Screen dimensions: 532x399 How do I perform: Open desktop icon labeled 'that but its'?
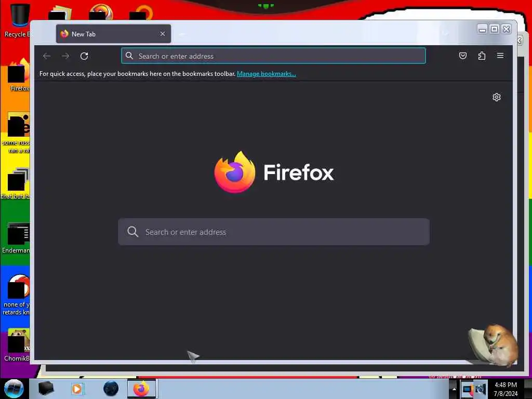click(x=16, y=183)
